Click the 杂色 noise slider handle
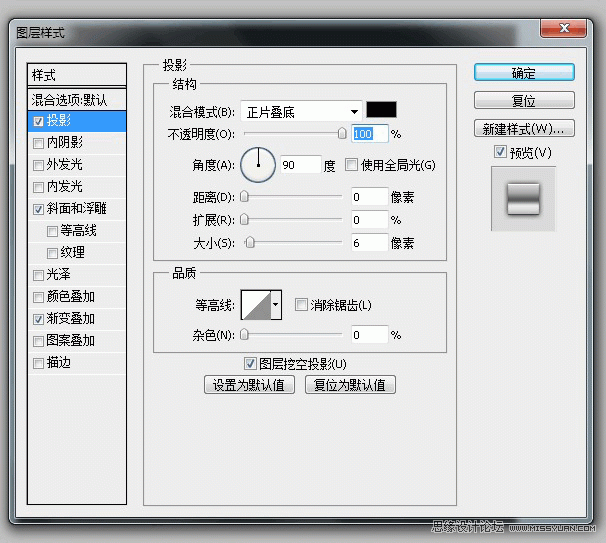 (244, 334)
